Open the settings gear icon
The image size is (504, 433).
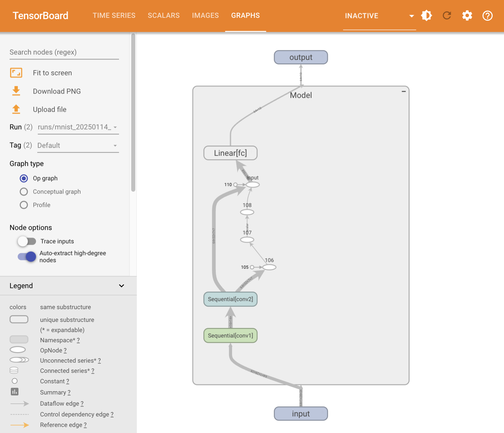tap(467, 16)
